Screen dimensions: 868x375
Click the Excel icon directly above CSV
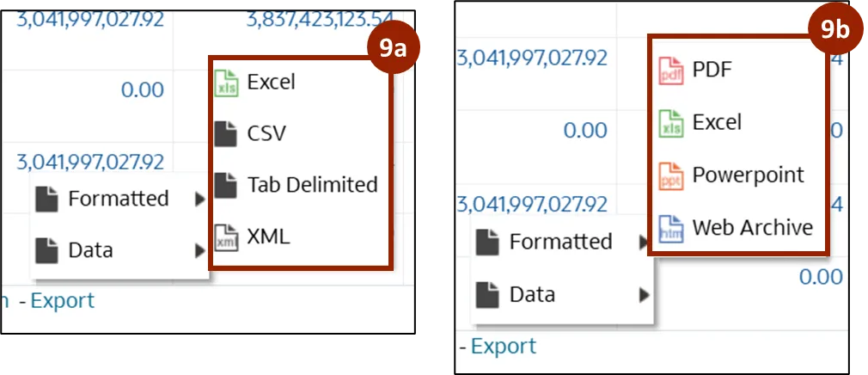coord(225,83)
